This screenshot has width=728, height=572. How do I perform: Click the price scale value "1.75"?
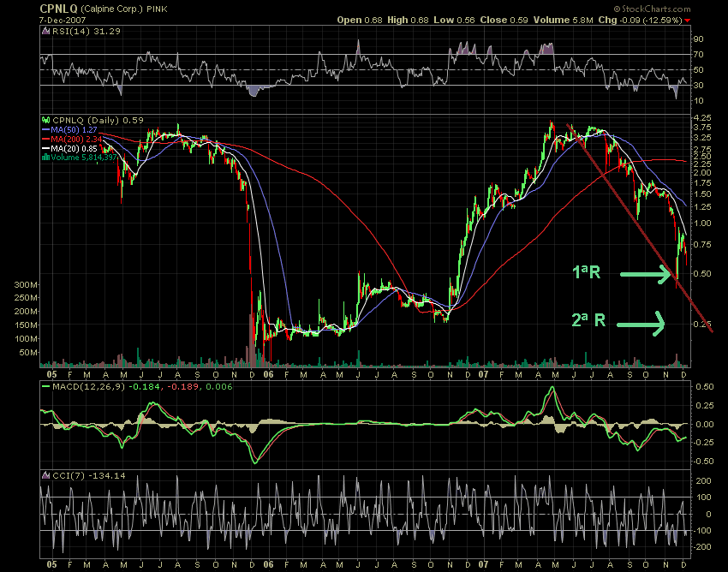701,183
